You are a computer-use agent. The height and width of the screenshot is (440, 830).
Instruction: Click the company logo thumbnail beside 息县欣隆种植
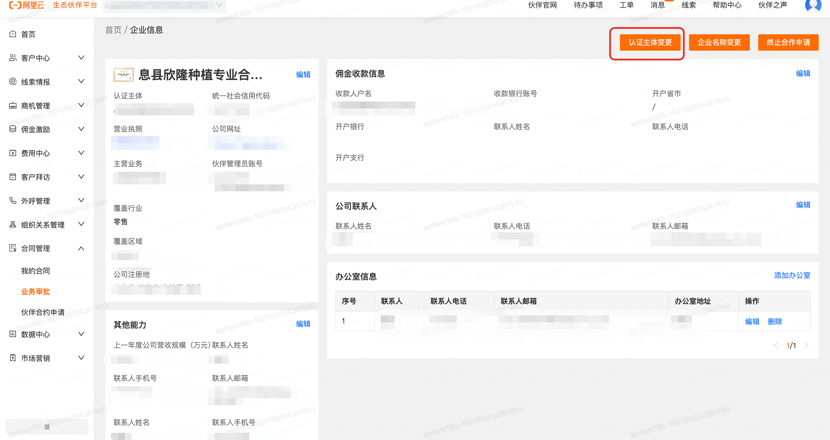(123, 75)
